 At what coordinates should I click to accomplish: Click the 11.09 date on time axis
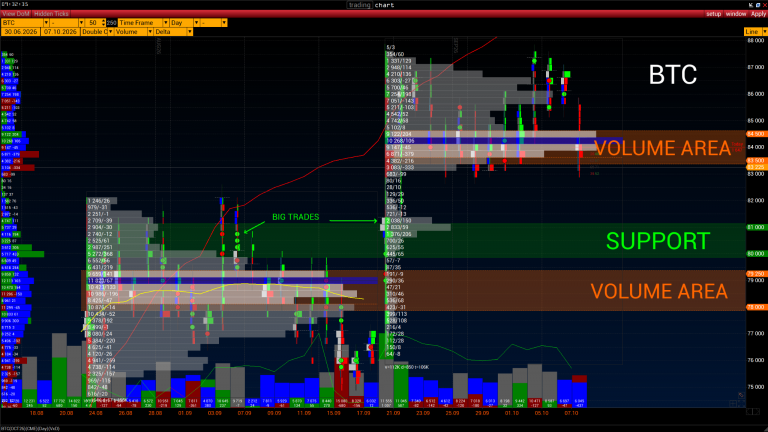pyautogui.click(x=304, y=413)
